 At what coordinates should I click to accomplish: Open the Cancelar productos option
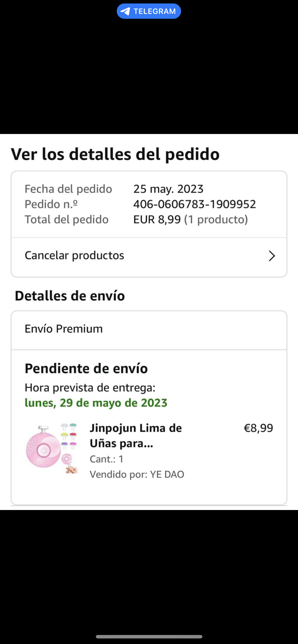click(x=74, y=255)
